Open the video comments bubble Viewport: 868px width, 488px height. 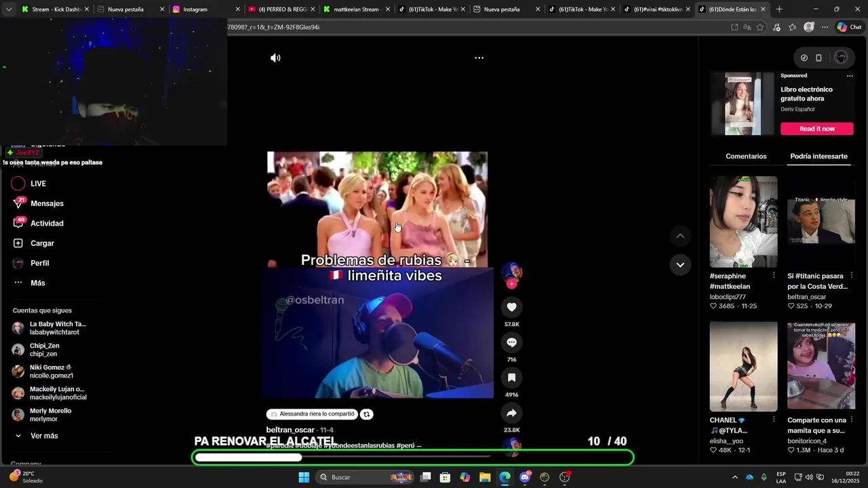coord(511,342)
